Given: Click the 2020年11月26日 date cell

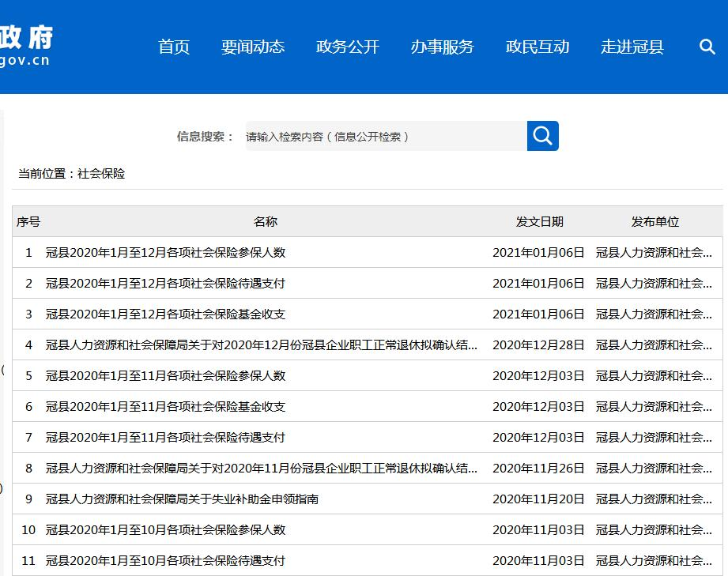Looking at the screenshot, I should tap(538, 469).
